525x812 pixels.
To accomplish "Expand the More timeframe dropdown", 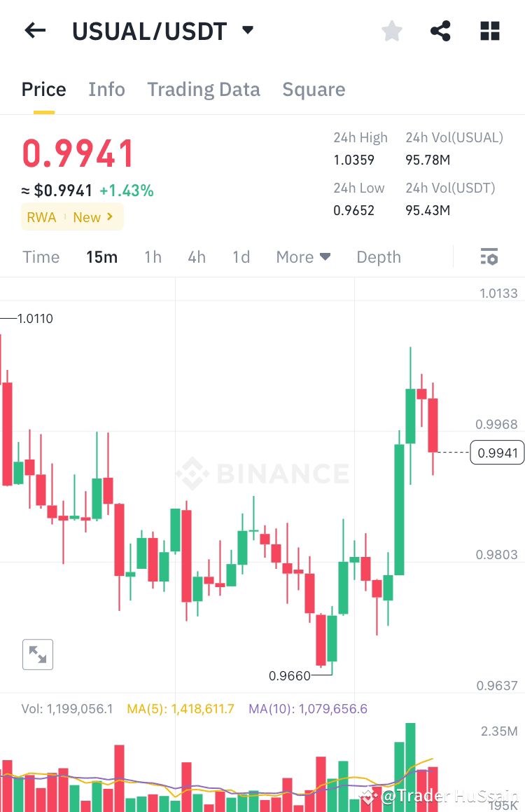I will point(303,256).
